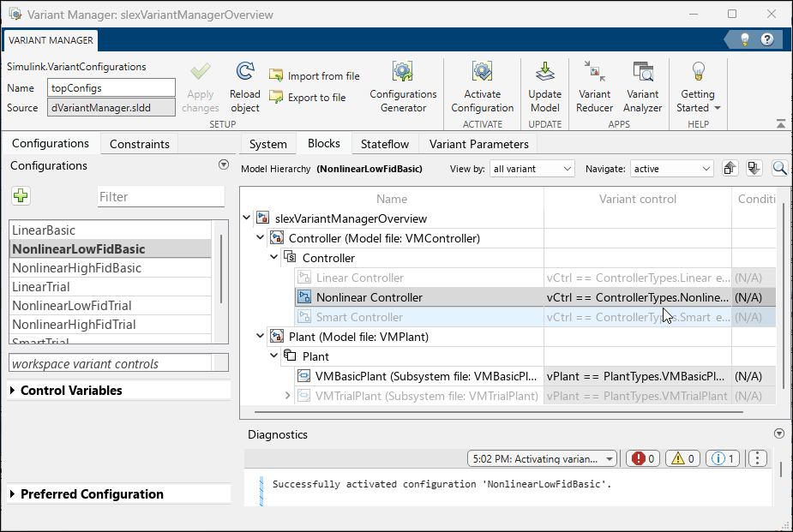Click the model hierarchy horizontal scrollbar
Screen dimensions: 793x532
[499, 412]
